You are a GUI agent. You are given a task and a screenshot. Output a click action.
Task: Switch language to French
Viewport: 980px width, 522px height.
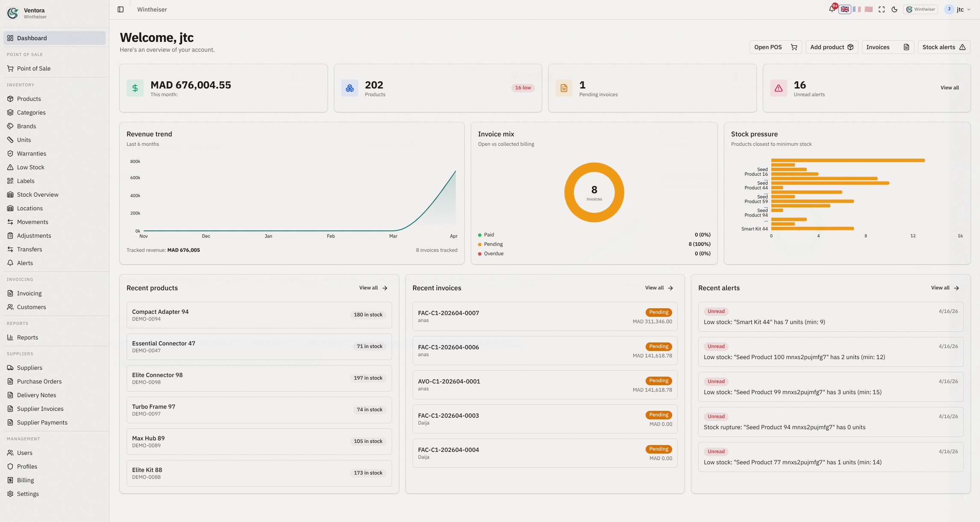857,9
